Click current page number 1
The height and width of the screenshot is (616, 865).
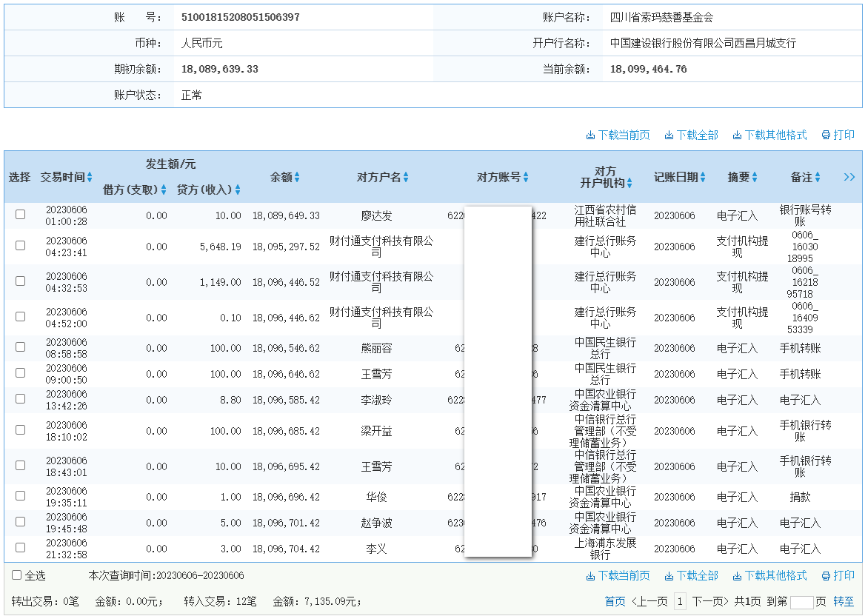[x=680, y=602]
